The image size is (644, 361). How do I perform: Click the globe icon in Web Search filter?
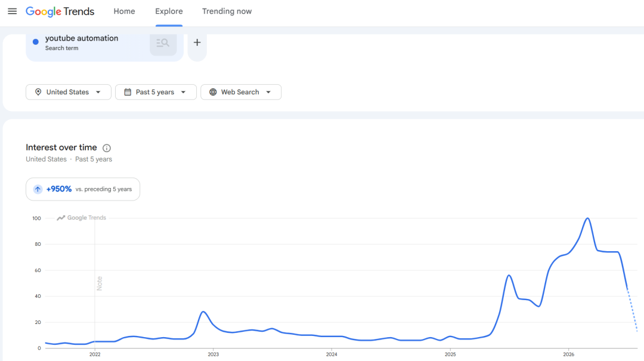pos(213,92)
